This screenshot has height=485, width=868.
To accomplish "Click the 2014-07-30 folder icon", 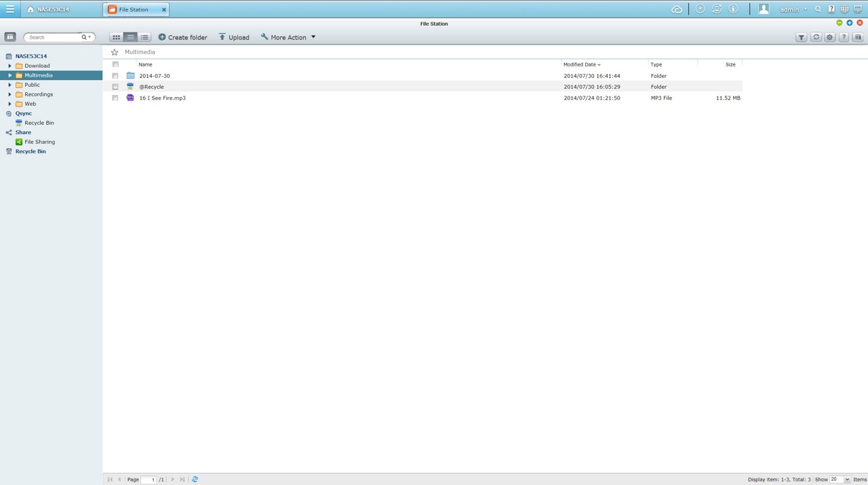I will [x=130, y=76].
